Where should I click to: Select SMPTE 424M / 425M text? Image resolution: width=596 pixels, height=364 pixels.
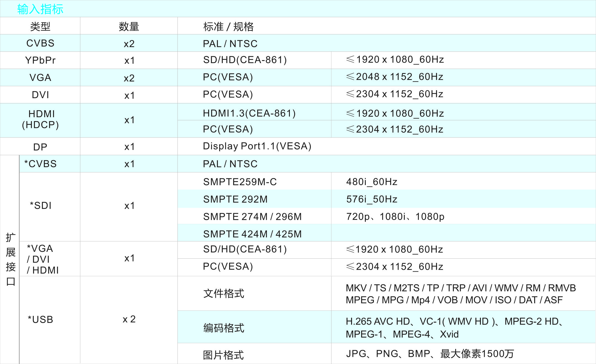252,234
